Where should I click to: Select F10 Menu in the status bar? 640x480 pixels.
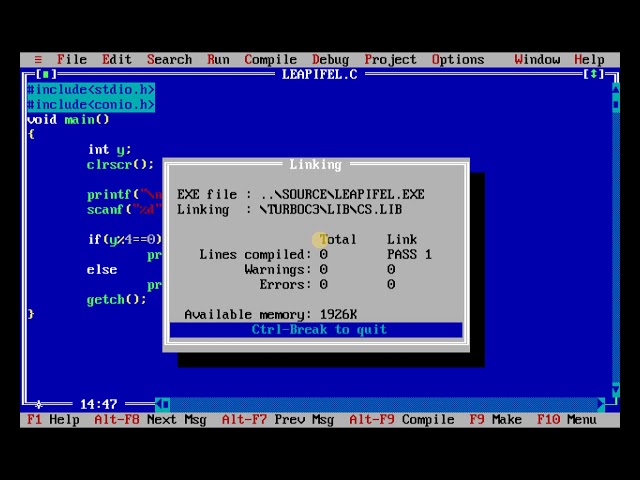click(566, 419)
